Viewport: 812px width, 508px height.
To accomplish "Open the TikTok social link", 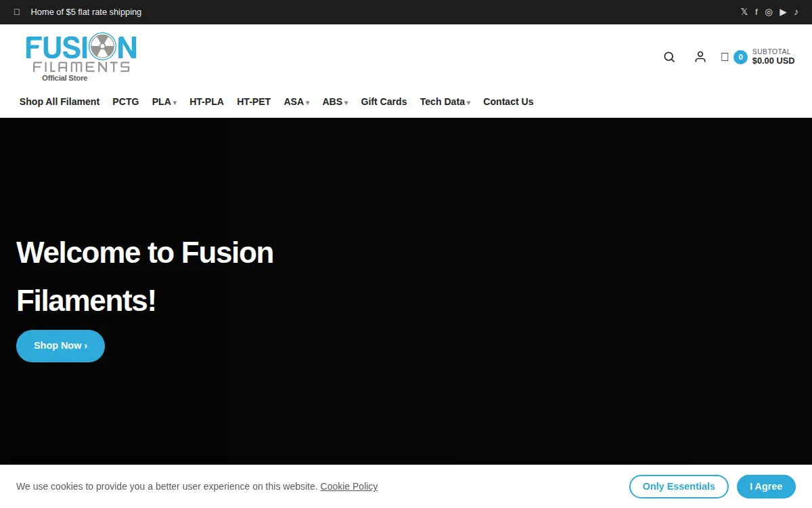I will tap(796, 12).
